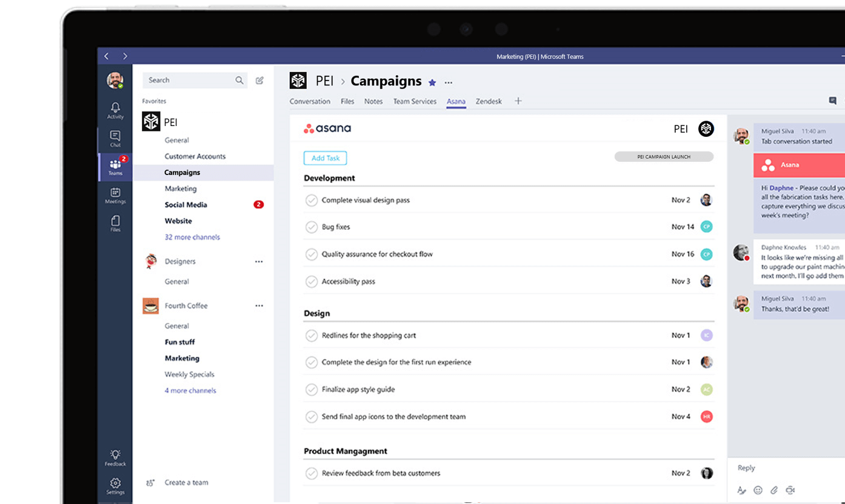Open Designers team more options ellipsis
Screen dimensions: 845x504
tap(259, 262)
